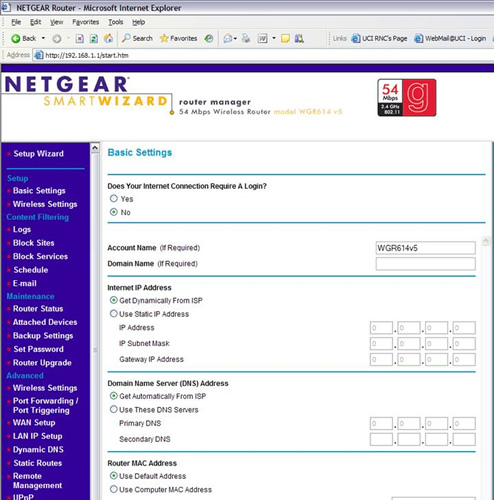The height and width of the screenshot is (500, 494).
Task: Open Dynamic DNS in sidebar
Action: 38,450
